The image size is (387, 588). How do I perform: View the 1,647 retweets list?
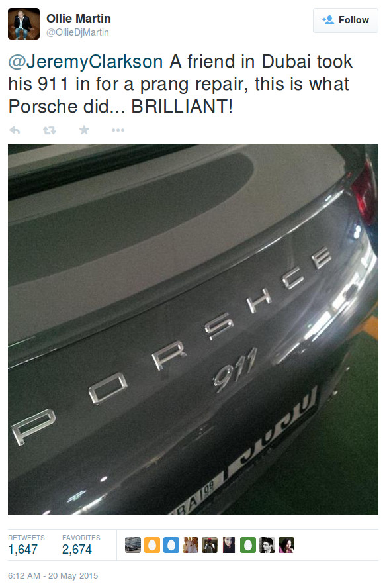(x=23, y=550)
